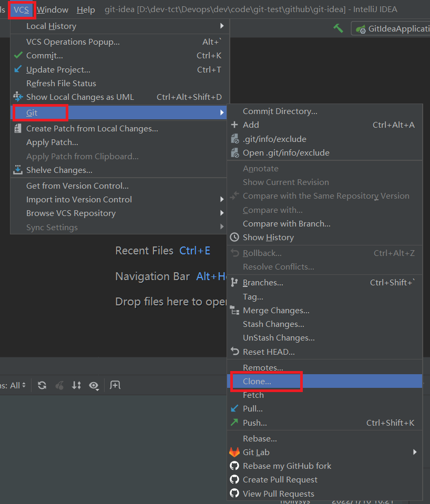Screen dimensions: 430x504
Task: Select Stash Changes...
Action: pyautogui.click(x=325, y=324)
